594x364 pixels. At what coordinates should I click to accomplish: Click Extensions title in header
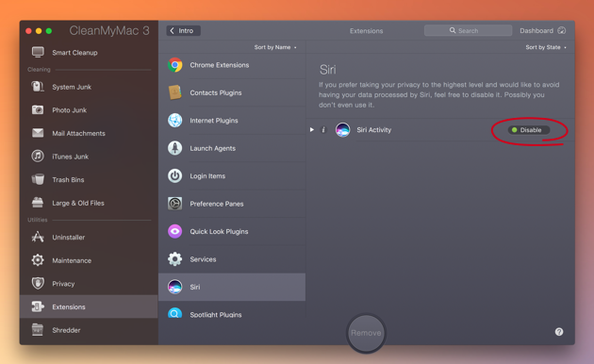point(367,31)
